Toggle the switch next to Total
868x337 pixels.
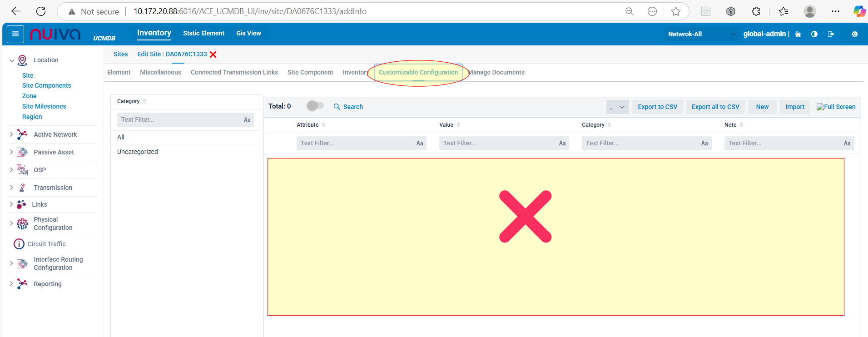click(315, 106)
